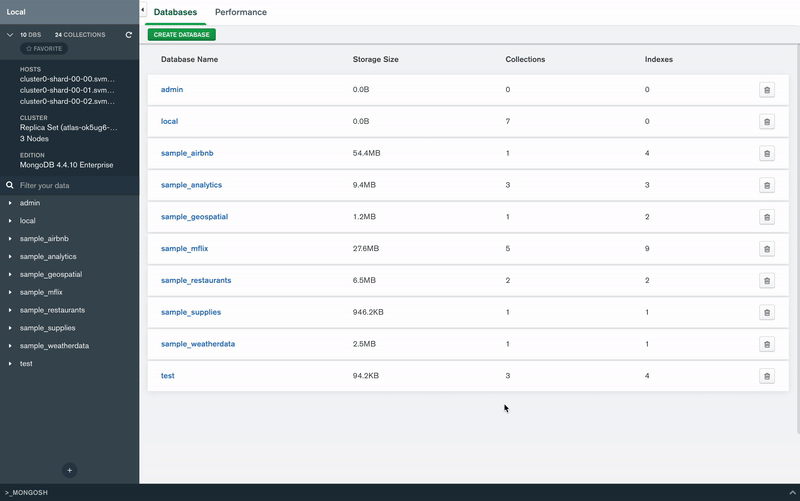
Task: Click host cluster0-shard-00-01 entry
Action: click(x=67, y=90)
